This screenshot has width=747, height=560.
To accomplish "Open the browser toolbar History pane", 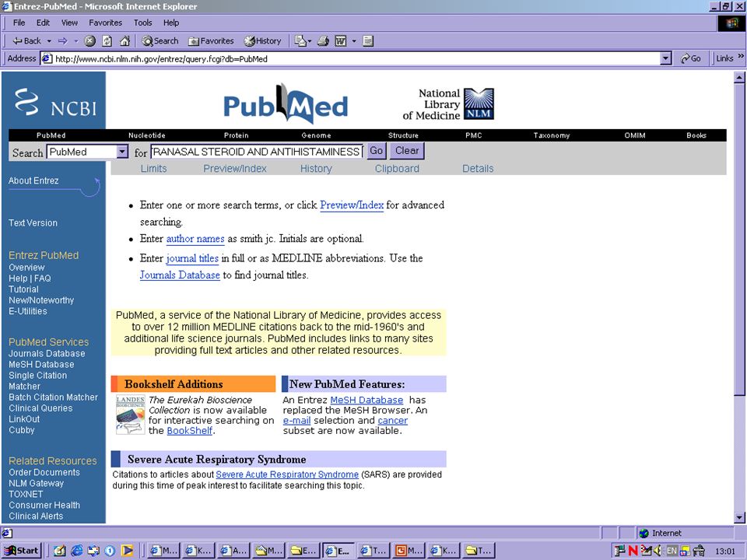I will tap(262, 41).
